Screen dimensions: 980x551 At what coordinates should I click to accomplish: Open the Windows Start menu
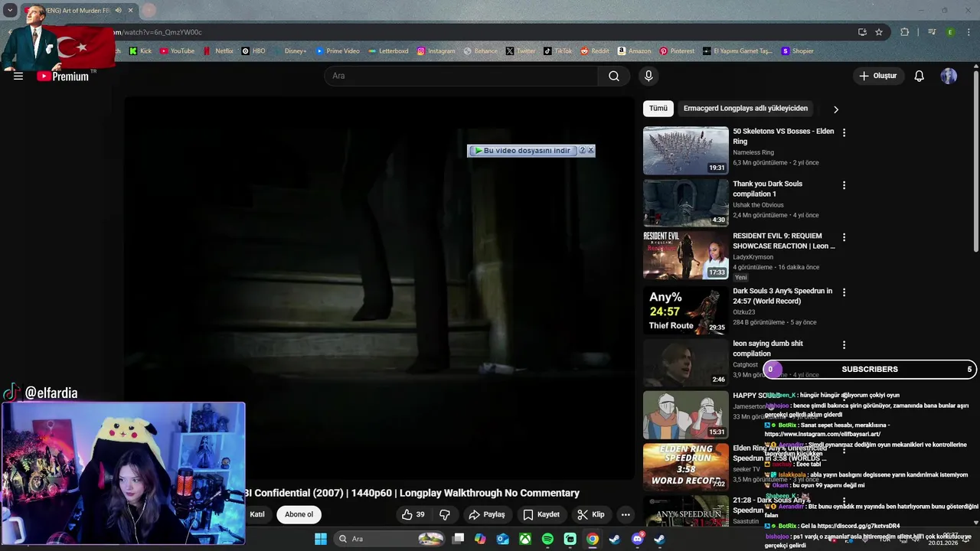(x=321, y=539)
